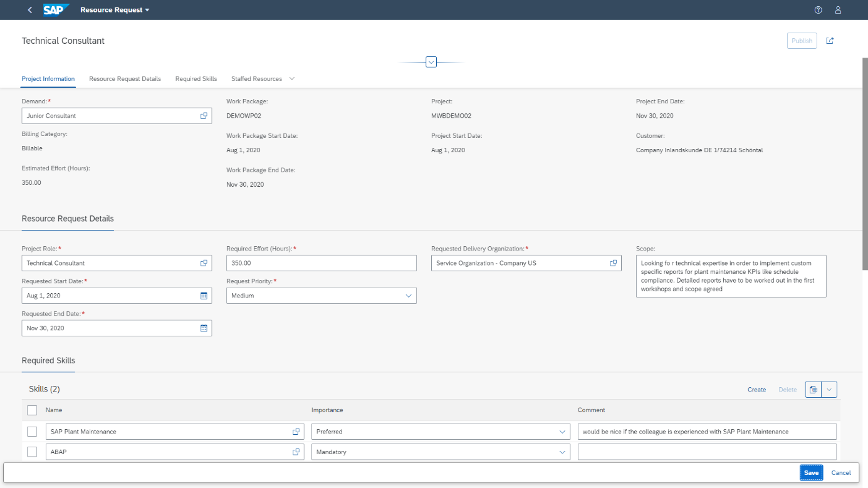Switch to the Resource Request Details tab
The height and width of the screenshot is (488, 868).
[x=125, y=79]
